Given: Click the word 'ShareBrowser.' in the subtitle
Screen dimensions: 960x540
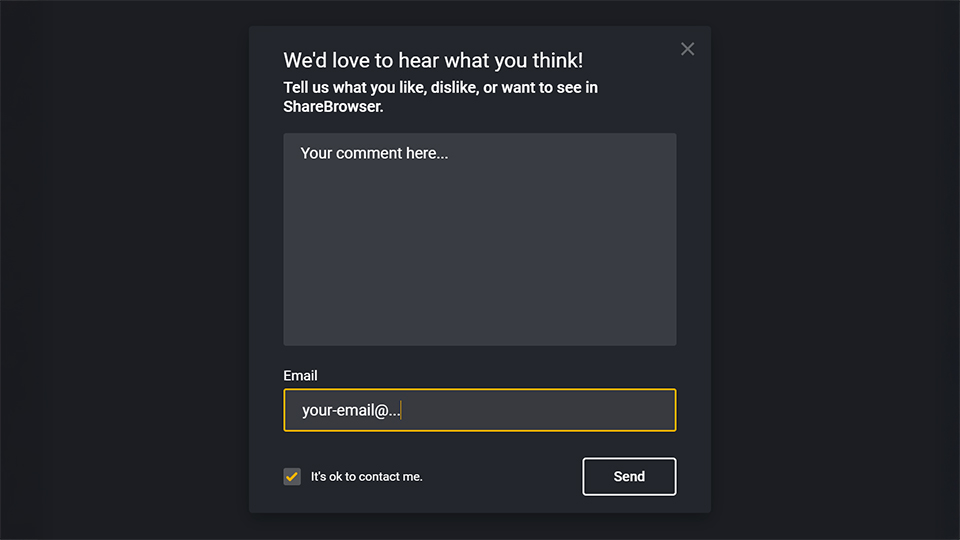Looking at the screenshot, I should [333, 107].
